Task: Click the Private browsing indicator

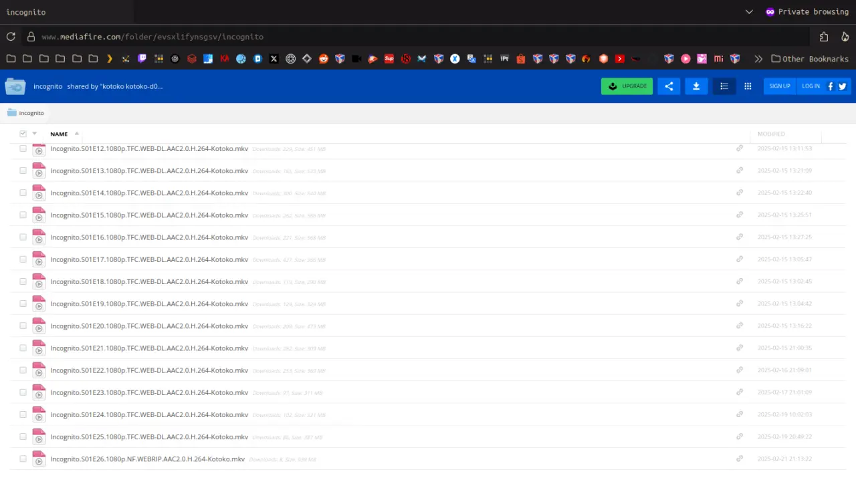Action: [x=807, y=12]
